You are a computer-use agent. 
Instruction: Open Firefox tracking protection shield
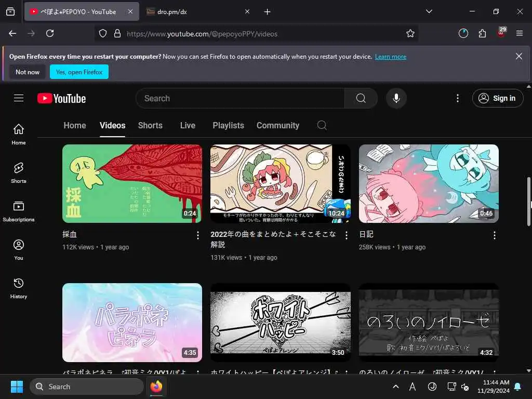(103, 34)
